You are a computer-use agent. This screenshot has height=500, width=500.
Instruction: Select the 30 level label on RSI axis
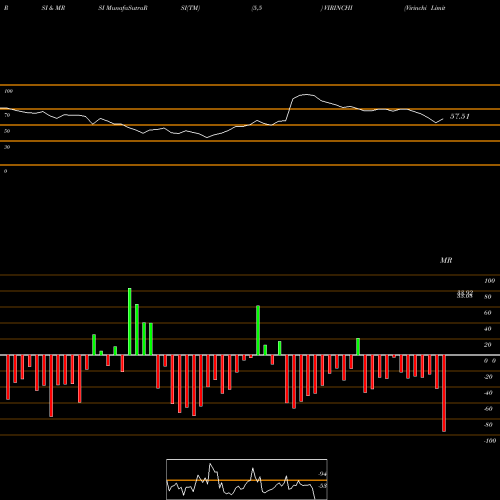[x=7, y=147]
